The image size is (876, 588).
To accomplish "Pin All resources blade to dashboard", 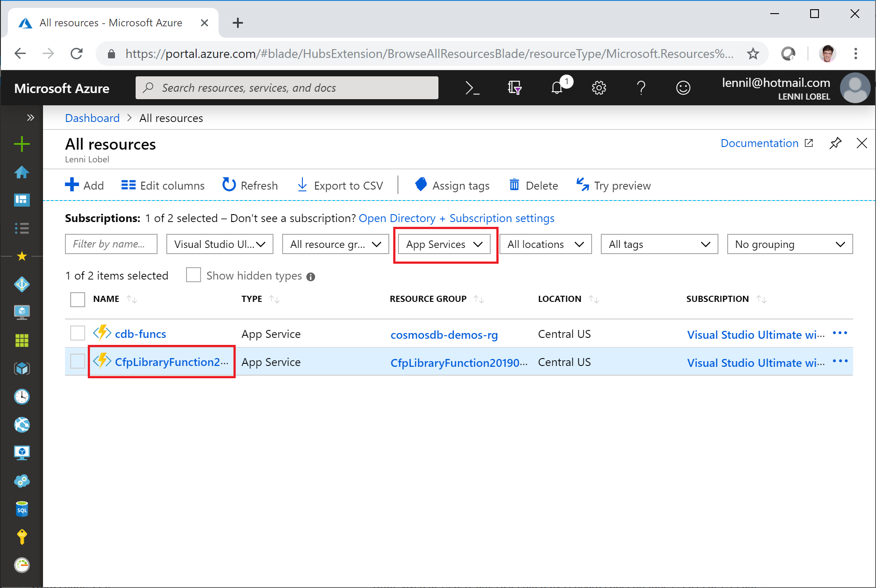I will click(x=835, y=143).
